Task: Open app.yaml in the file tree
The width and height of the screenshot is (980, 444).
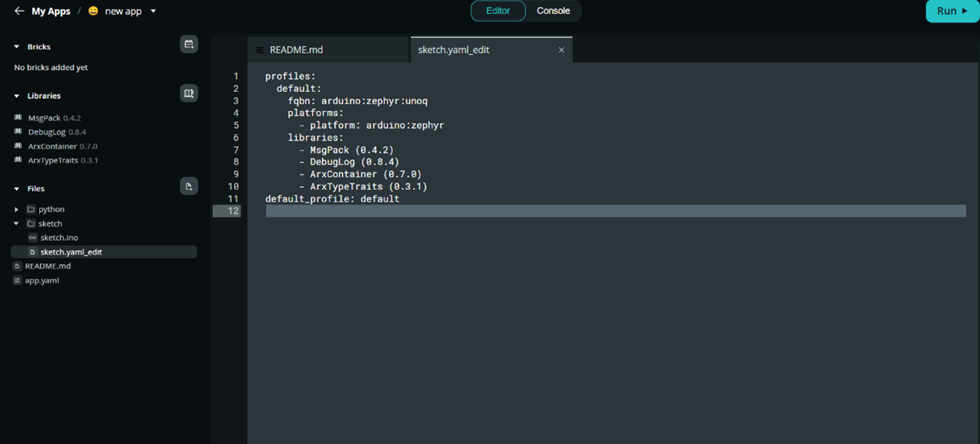Action: [x=42, y=280]
